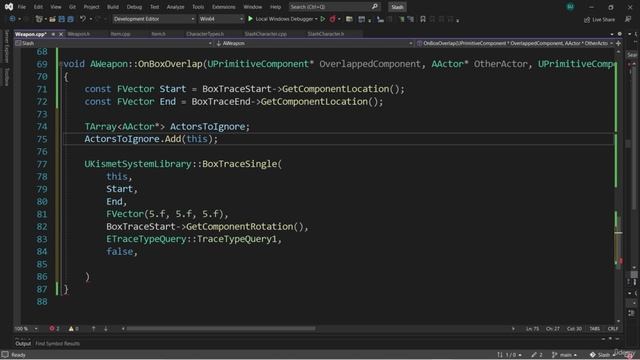Open the user account avatar

coord(570,7)
